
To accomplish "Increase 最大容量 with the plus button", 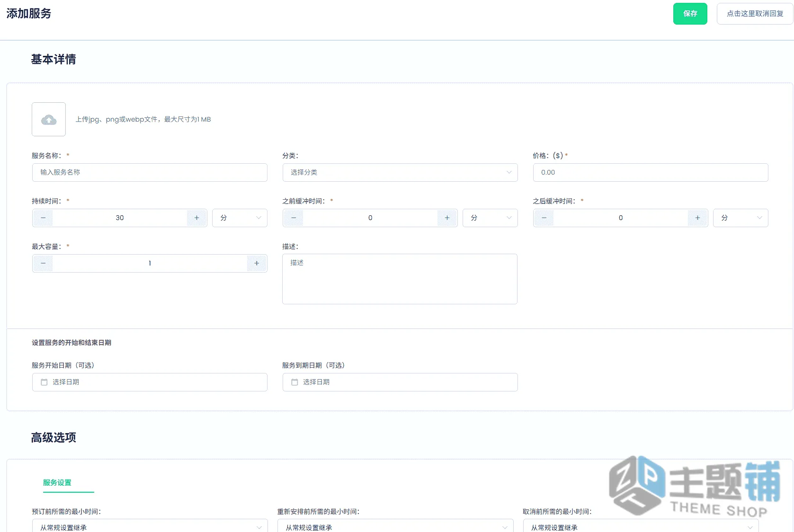I will coord(257,263).
